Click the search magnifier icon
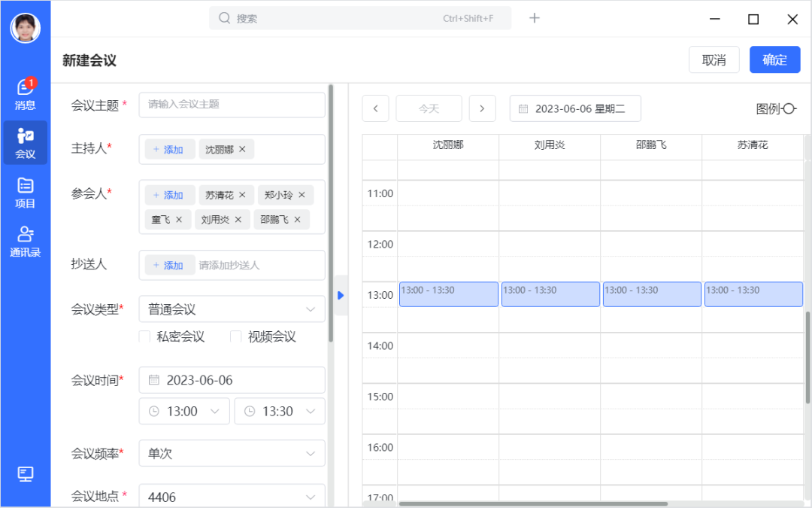 224,18
